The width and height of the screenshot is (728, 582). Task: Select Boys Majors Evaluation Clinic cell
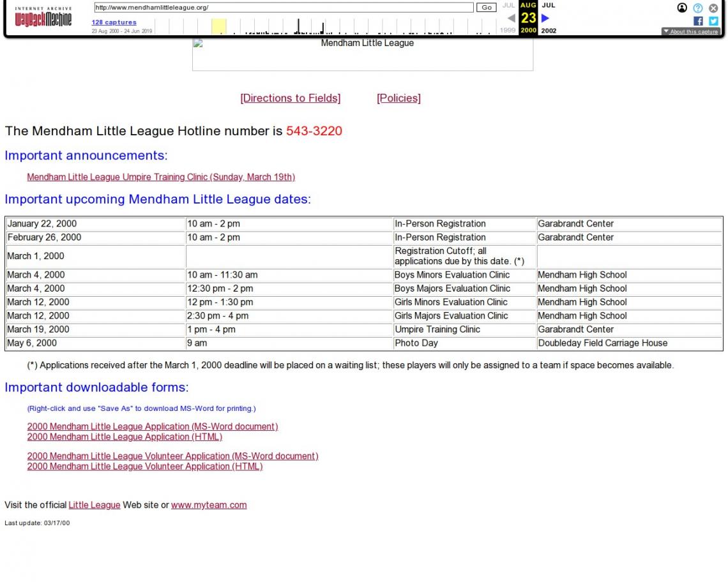coord(464,288)
